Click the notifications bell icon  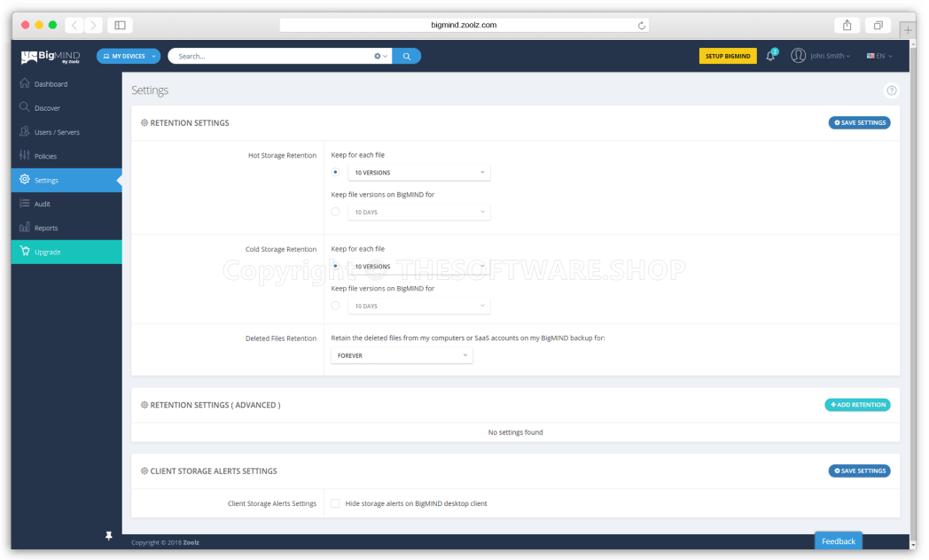click(770, 56)
